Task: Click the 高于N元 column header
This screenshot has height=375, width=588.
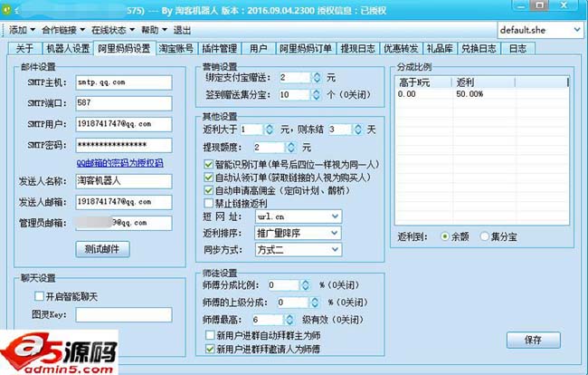Action: [423, 82]
